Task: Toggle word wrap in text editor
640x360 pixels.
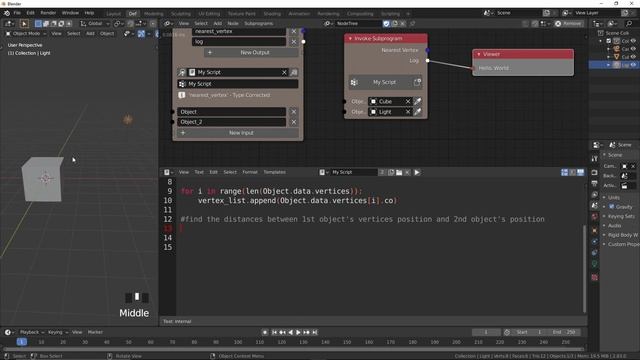Action: (x=573, y=172)
